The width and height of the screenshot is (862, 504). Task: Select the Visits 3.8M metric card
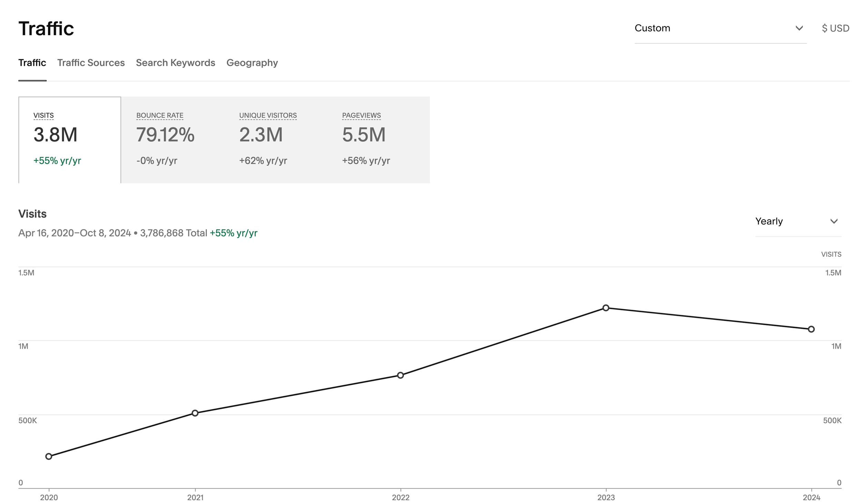coord(70,140)
